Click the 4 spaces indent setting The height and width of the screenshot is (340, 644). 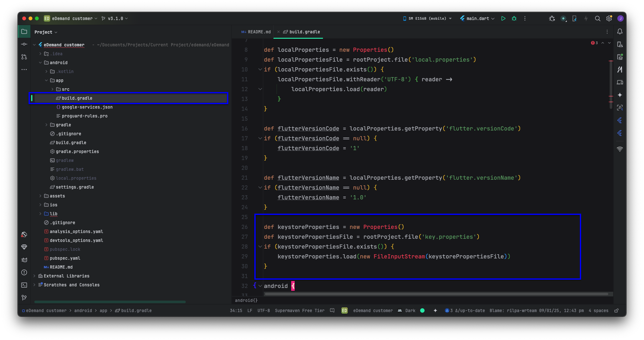coord(598,310)
